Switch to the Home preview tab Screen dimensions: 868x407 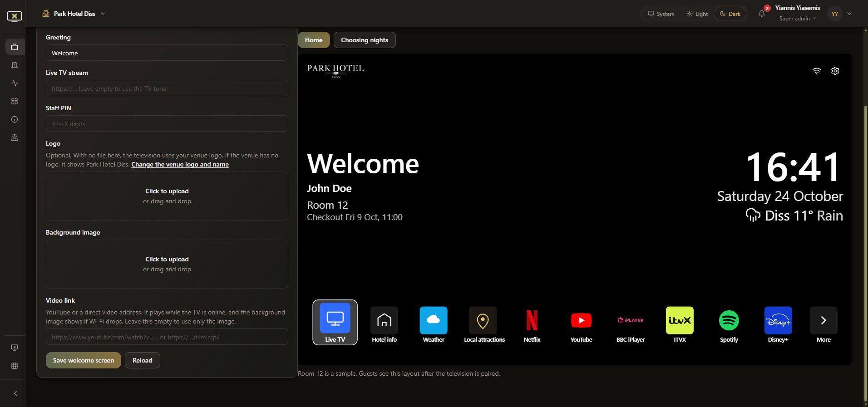tap(314, 40)
